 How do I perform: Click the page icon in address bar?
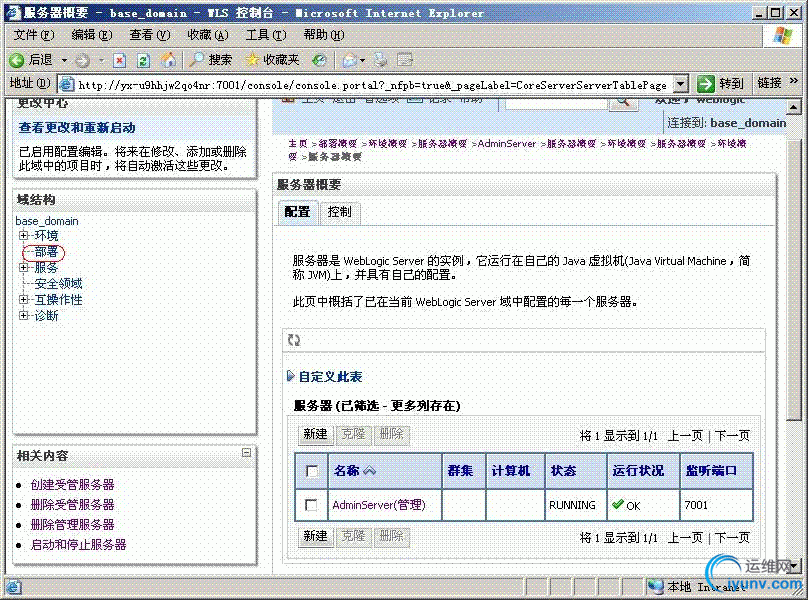click(66, 84)
